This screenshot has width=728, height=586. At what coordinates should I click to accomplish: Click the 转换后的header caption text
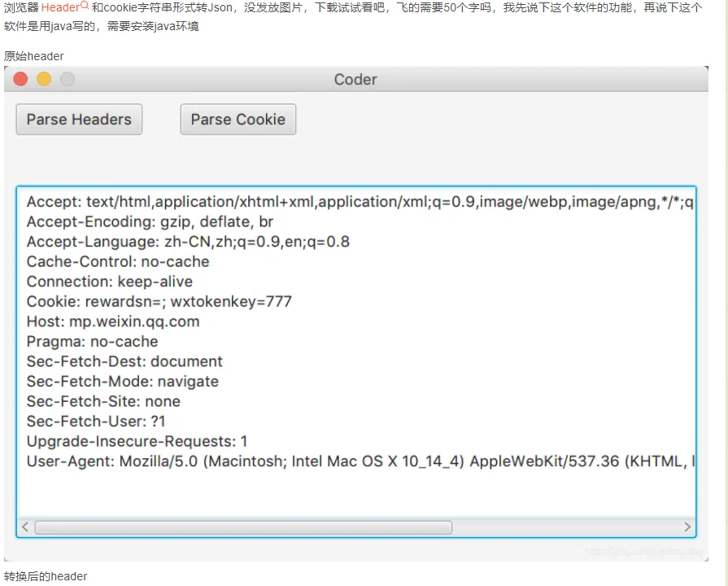(46, 576)
